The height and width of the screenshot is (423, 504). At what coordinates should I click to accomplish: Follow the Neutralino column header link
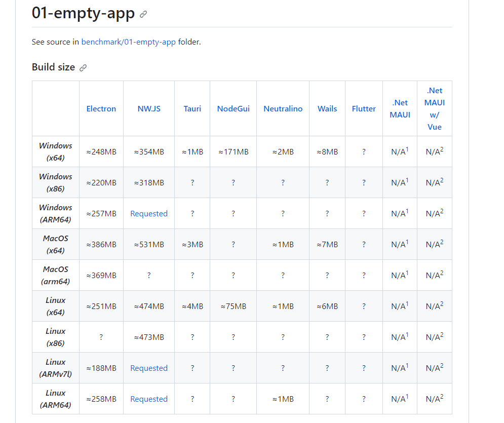tap(283, 108)
